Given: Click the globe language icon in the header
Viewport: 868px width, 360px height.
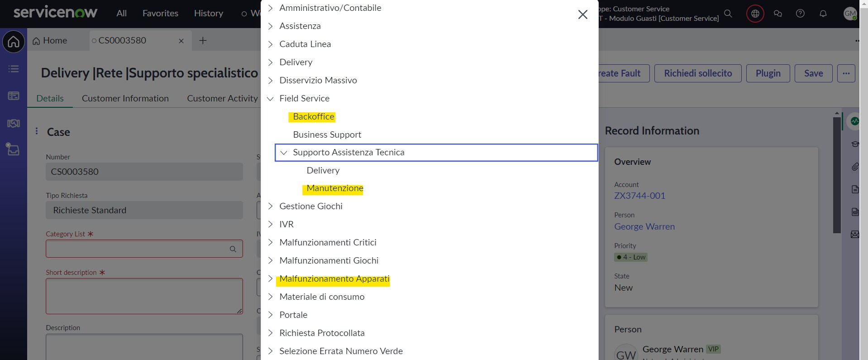Looking at the screenshot, I should 755,14.
